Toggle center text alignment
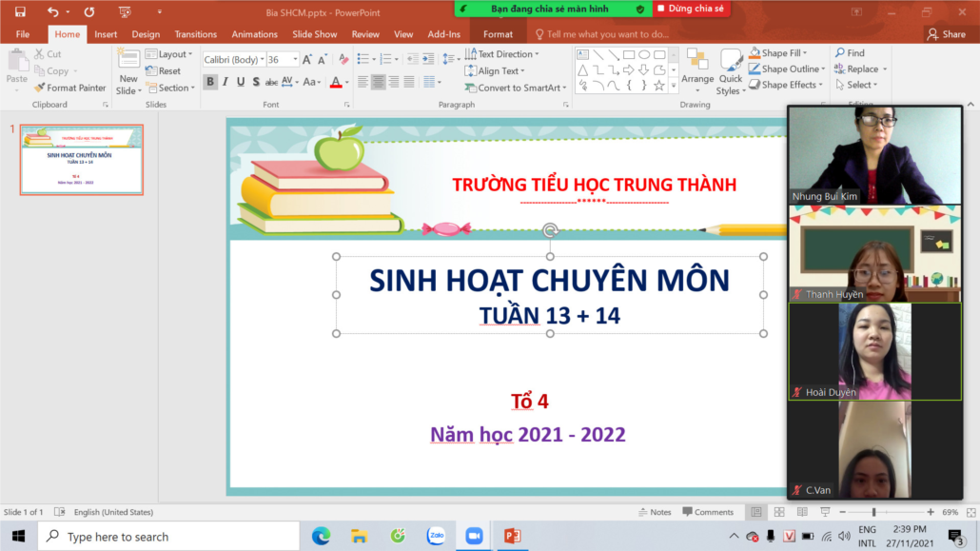 click(x=378, y=82)
